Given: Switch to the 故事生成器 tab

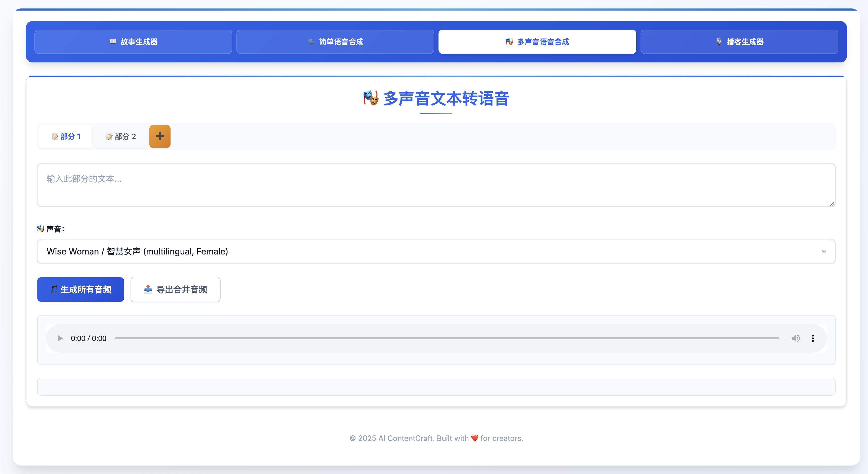Looking at the screenshot, I should [x=133, y=42].
